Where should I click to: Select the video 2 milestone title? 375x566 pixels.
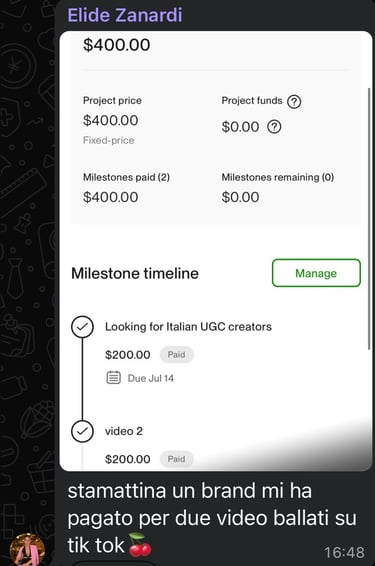point(124,431)
